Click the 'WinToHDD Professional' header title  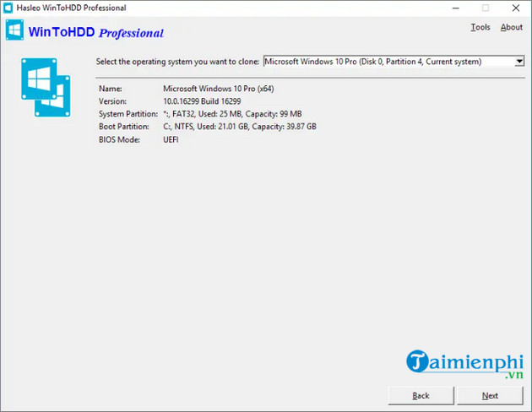pos(96,32)
